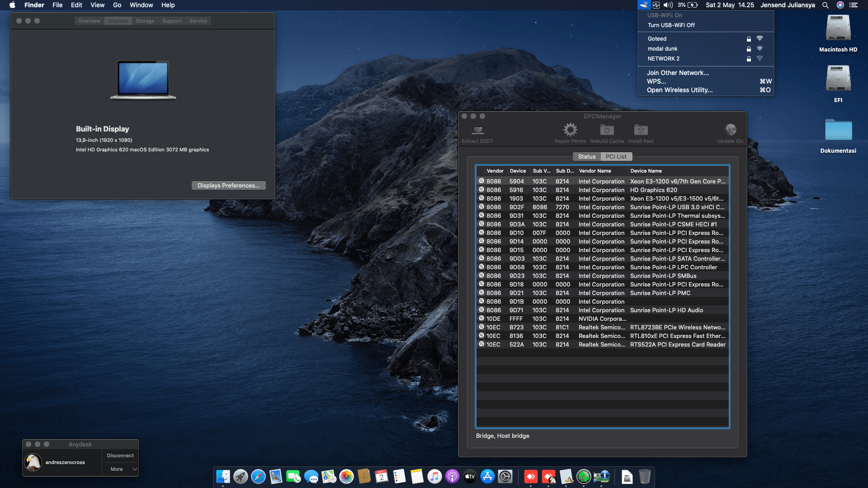Open Notification Center list icon
The image size is (868, 488).
coord(854,5)
